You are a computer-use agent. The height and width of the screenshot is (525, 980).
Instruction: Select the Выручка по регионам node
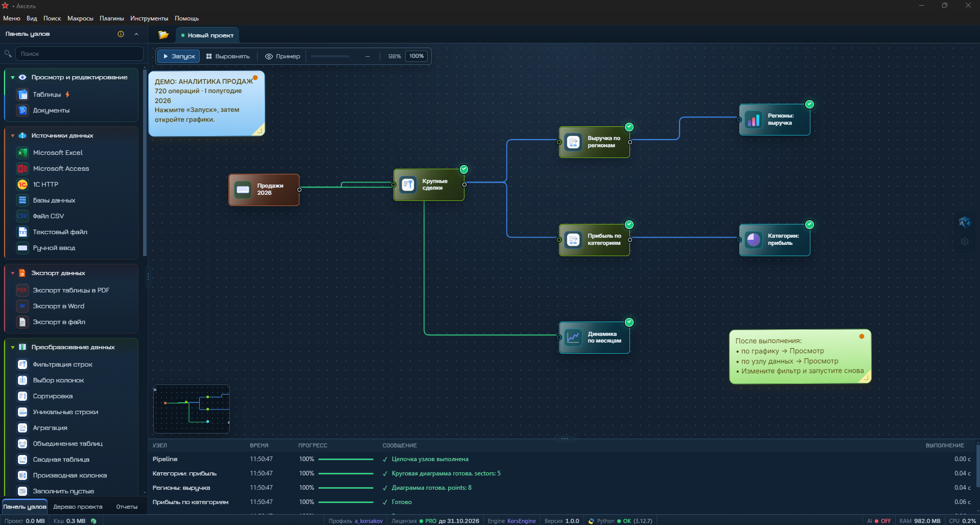594,142
